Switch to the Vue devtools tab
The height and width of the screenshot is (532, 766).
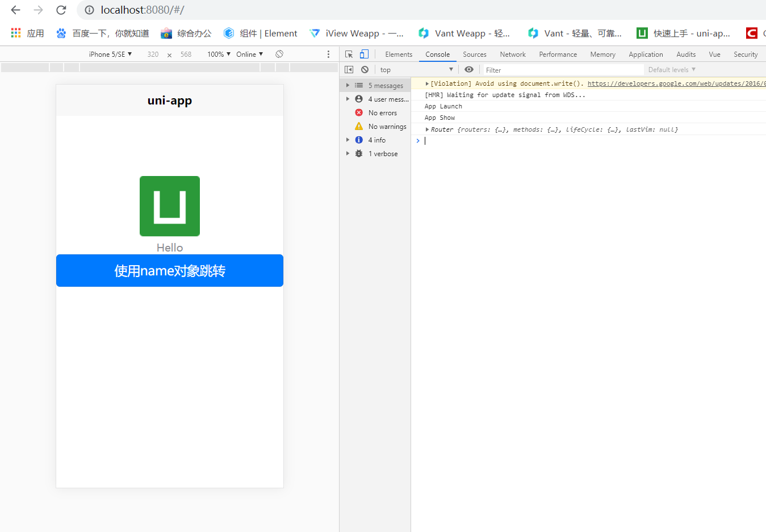coord(714,55)
